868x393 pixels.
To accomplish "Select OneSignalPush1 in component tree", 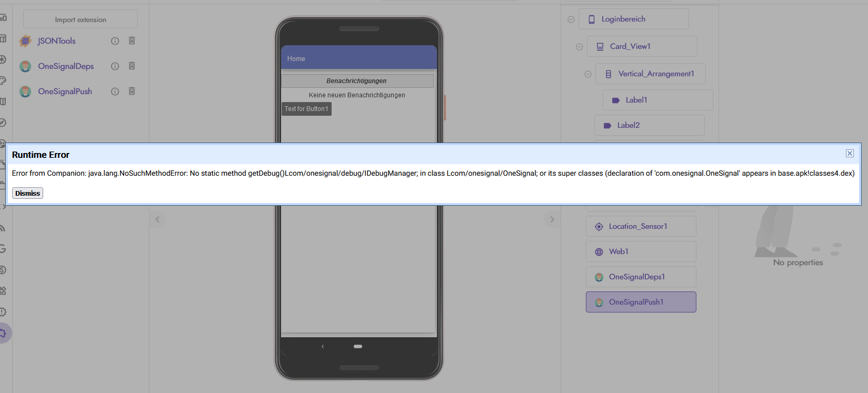I will point(641,302).
